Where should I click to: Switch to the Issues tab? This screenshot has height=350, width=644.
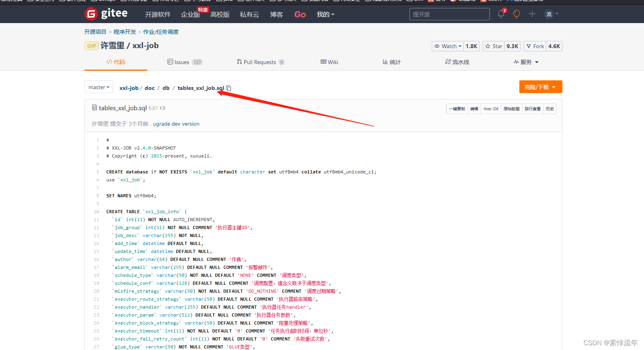185,62
